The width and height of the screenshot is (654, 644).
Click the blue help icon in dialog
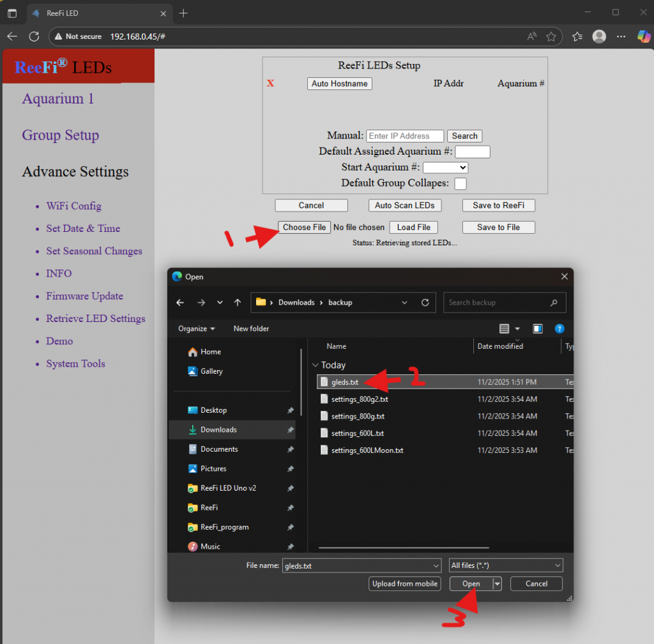click(559, 328)
